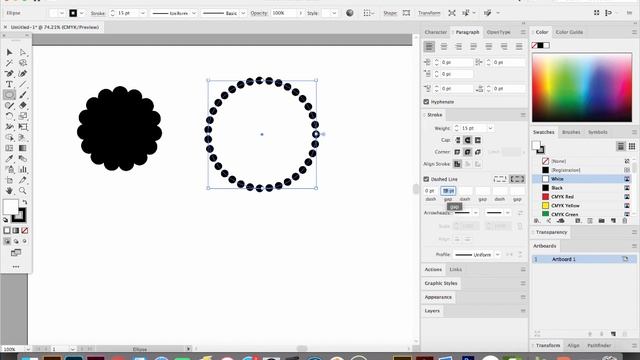Choose Projecting Cap for stroke
This screenshot has height=360, width=640.
pos(478,140)
